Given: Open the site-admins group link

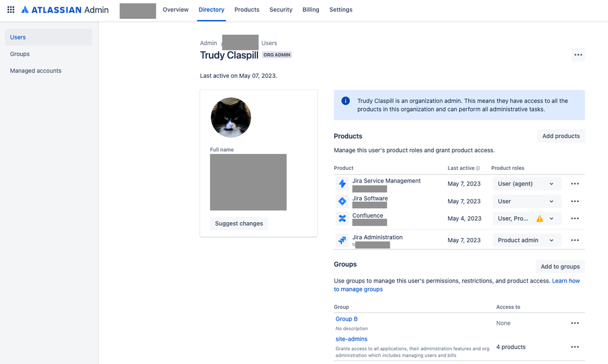Looking at the screenshot, I should pos(351,339).
